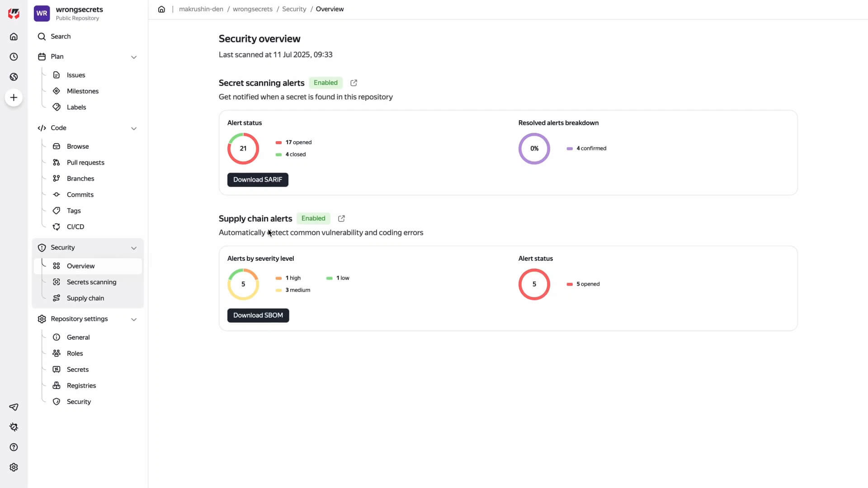Click the help question mark icon

(14, 447)
